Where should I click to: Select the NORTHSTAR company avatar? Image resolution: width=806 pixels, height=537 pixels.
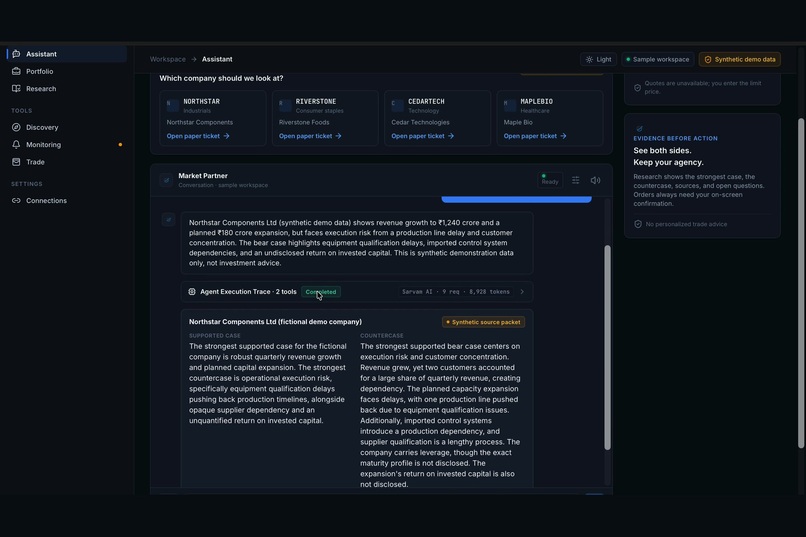coord(173,105)
